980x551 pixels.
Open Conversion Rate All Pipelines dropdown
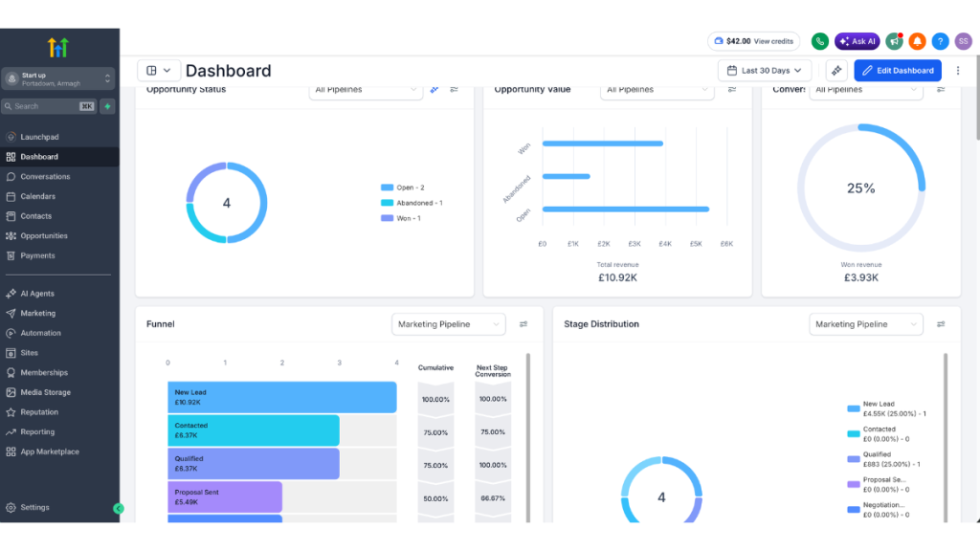tap(865, 90)
